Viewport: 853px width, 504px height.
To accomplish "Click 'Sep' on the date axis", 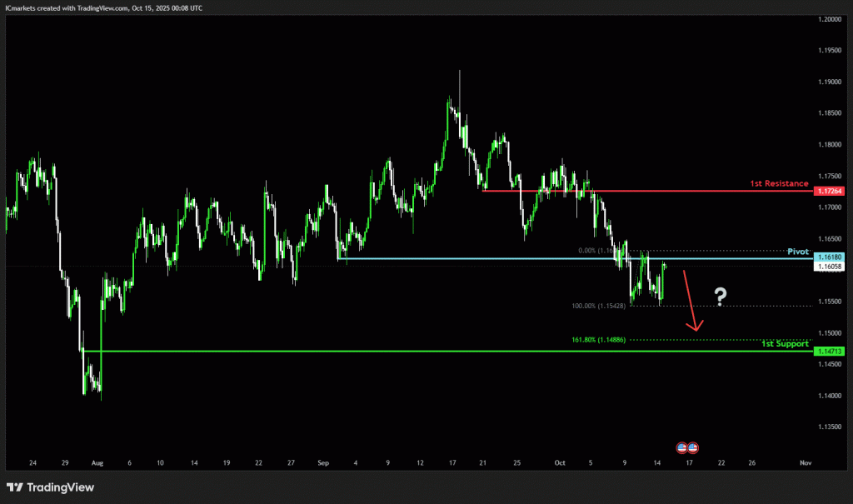I will 324,462.
